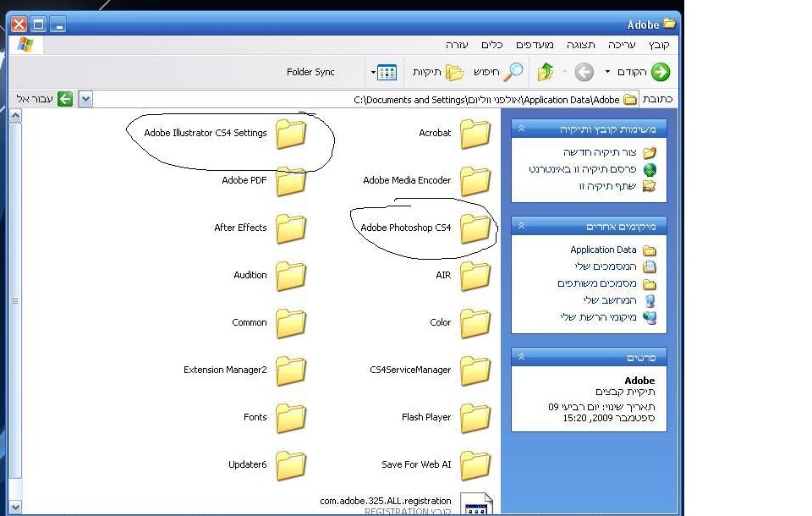
Task: Click the address bar path field
Action: [366, 100]
